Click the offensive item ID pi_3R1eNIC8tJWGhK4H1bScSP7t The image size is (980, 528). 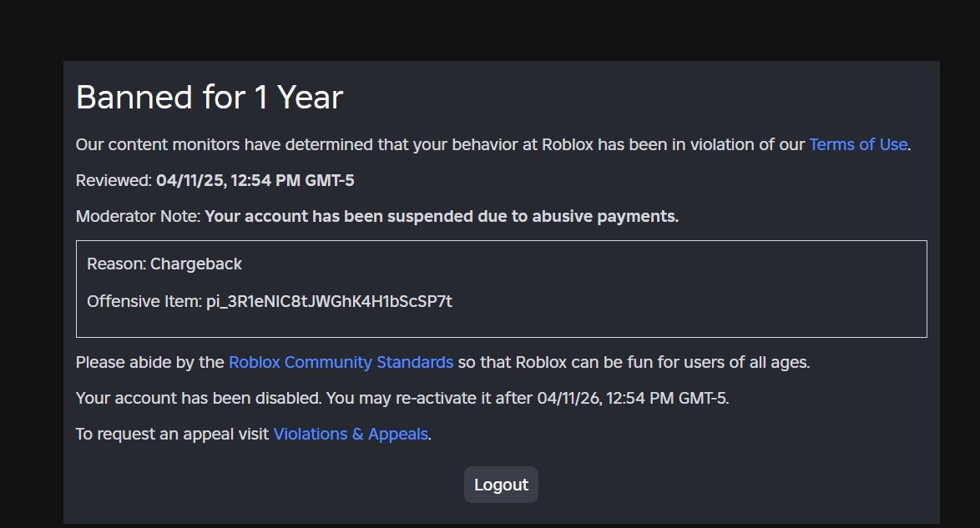pyautogui.click(x=329, y=301)
